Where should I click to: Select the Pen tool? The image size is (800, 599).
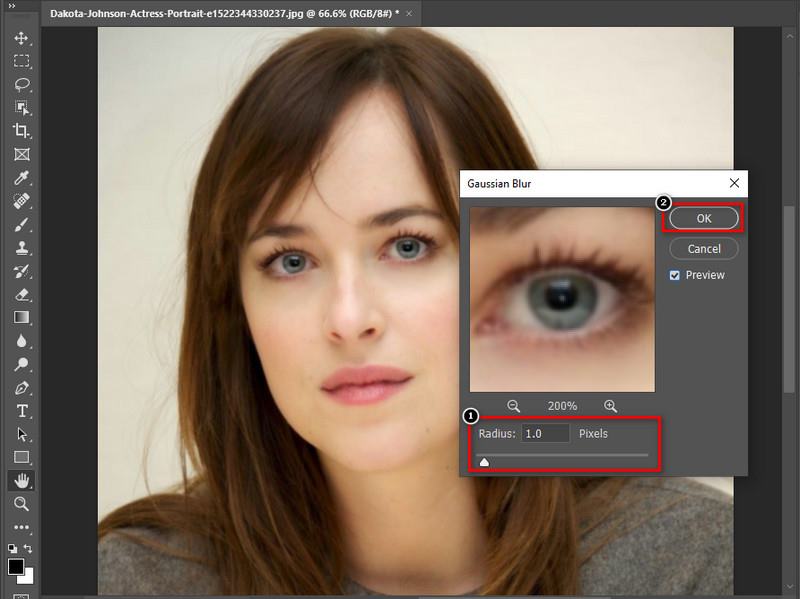pyautogui.click(x=21, y=388)
